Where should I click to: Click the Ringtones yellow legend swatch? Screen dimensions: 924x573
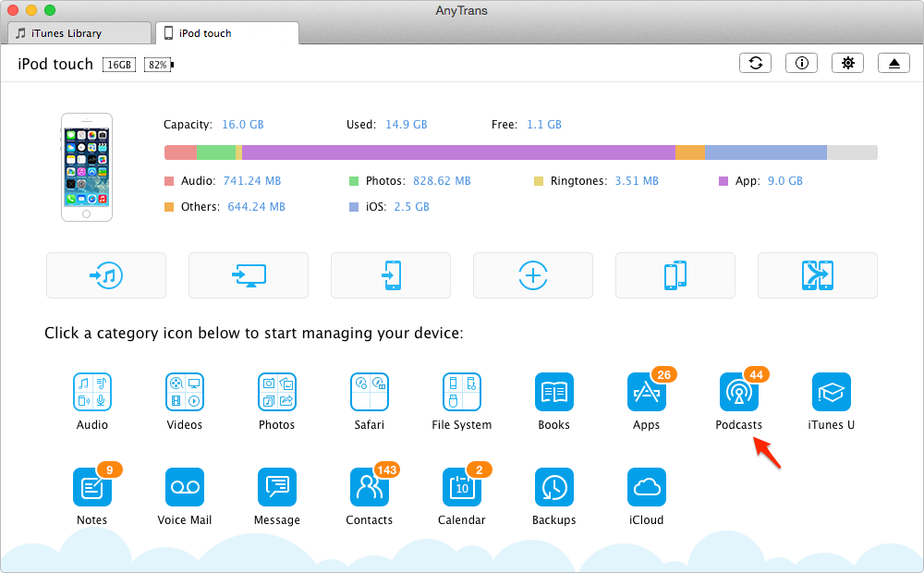[x=539, y=181]
